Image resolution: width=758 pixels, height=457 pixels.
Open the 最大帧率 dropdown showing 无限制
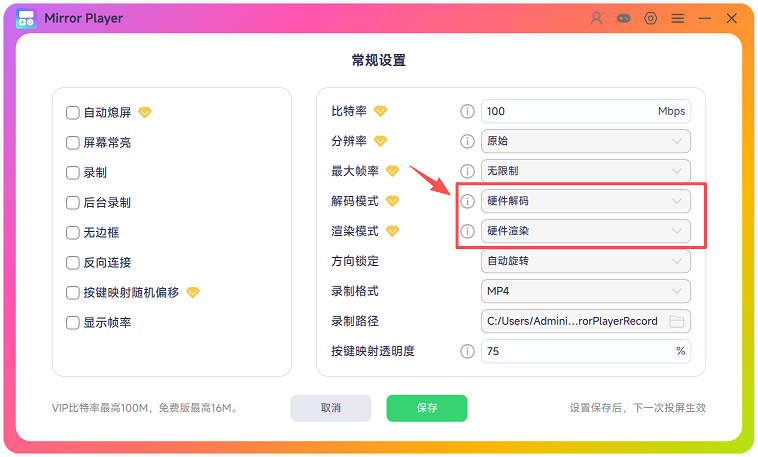pos(585,171)
